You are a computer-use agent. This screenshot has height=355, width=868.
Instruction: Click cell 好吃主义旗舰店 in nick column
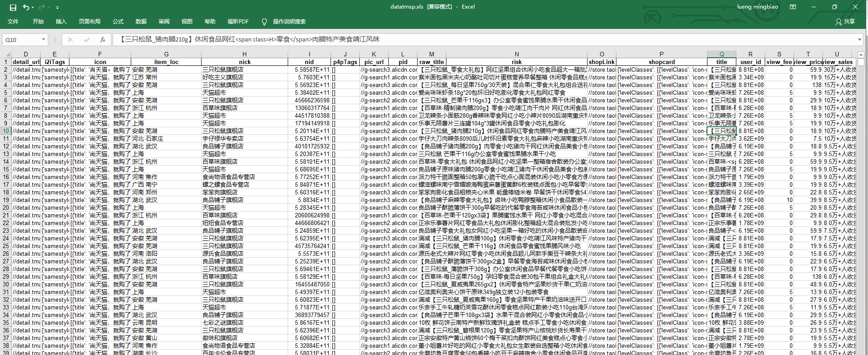(x=245, y=77)
